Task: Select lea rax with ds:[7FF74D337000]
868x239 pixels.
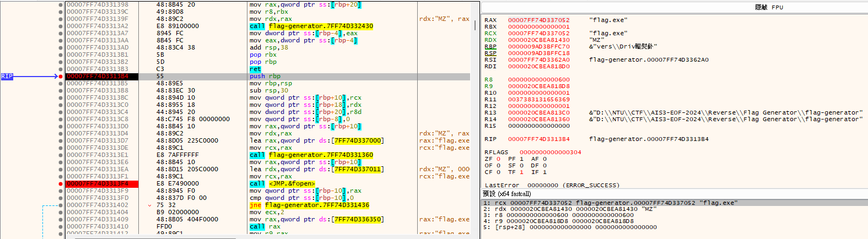Action: coord(317,141)
